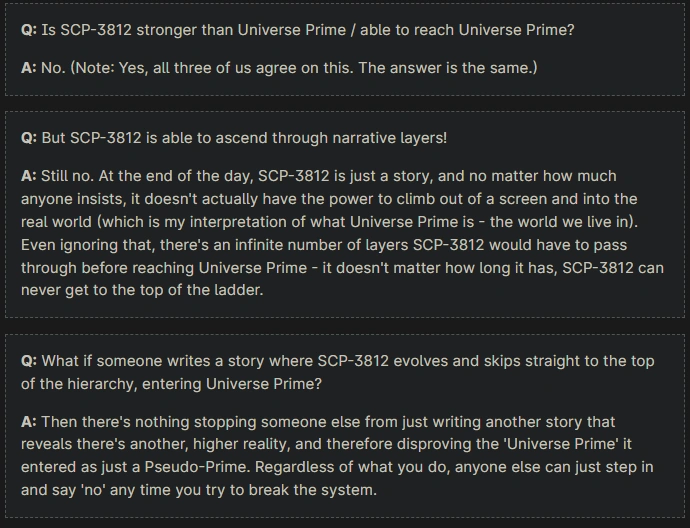Click the 'Q:' label before 'What if someone'
The image size is (690, 528).
29,361
